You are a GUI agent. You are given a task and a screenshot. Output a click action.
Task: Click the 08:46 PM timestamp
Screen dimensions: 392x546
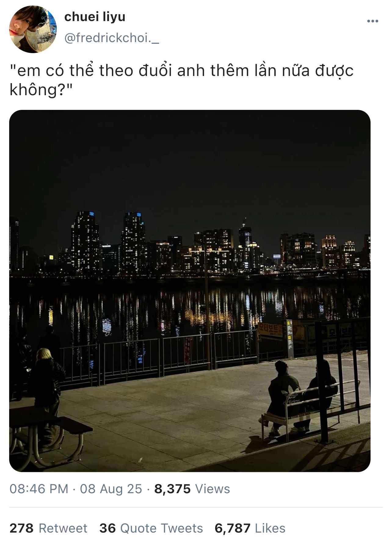39,489
